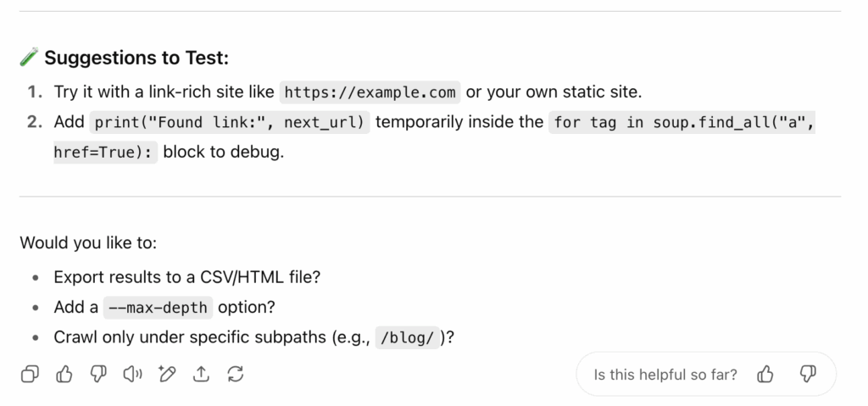This screenshot has height=406, width=868.
Task: Regenerate the response with circular arrows icon
Action: pos(236,375)
